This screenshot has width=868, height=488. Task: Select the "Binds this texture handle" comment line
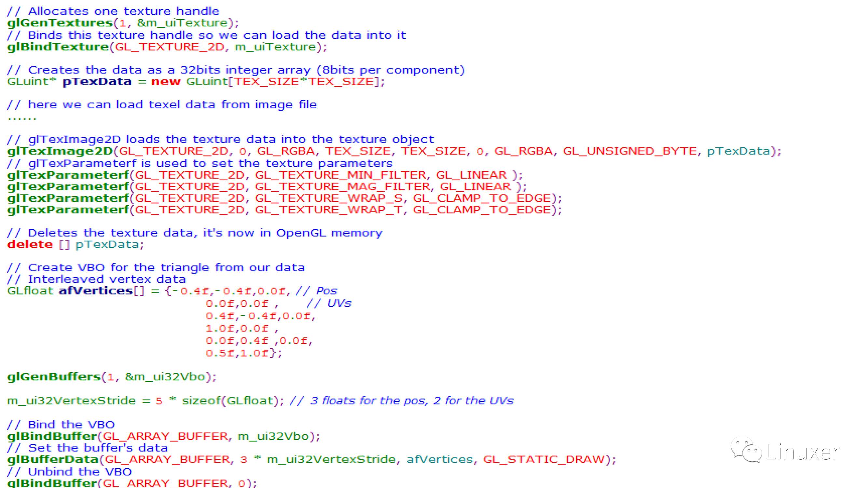tap(206, 35)
